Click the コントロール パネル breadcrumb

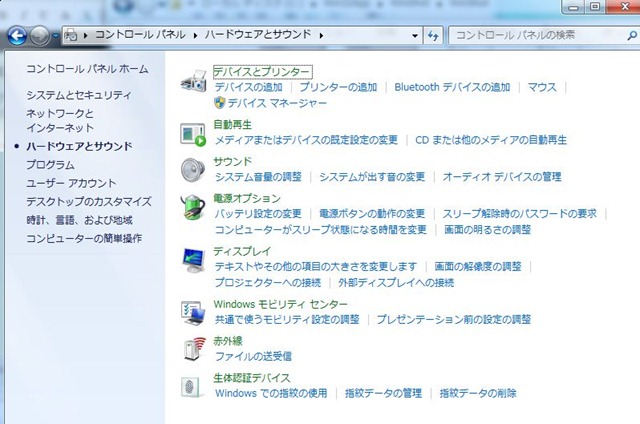click(x=140, y=35)
